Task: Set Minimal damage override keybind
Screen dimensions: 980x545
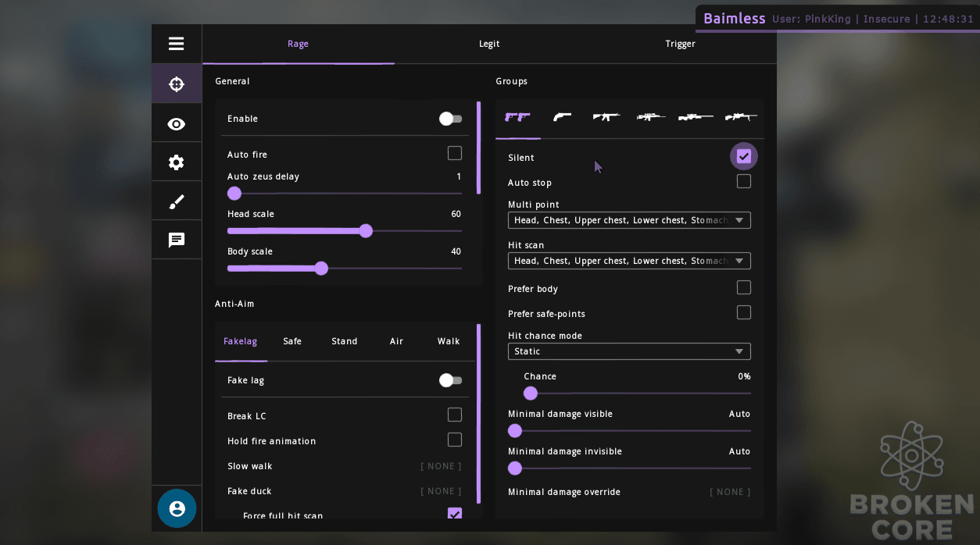Action: click(730, 492)
